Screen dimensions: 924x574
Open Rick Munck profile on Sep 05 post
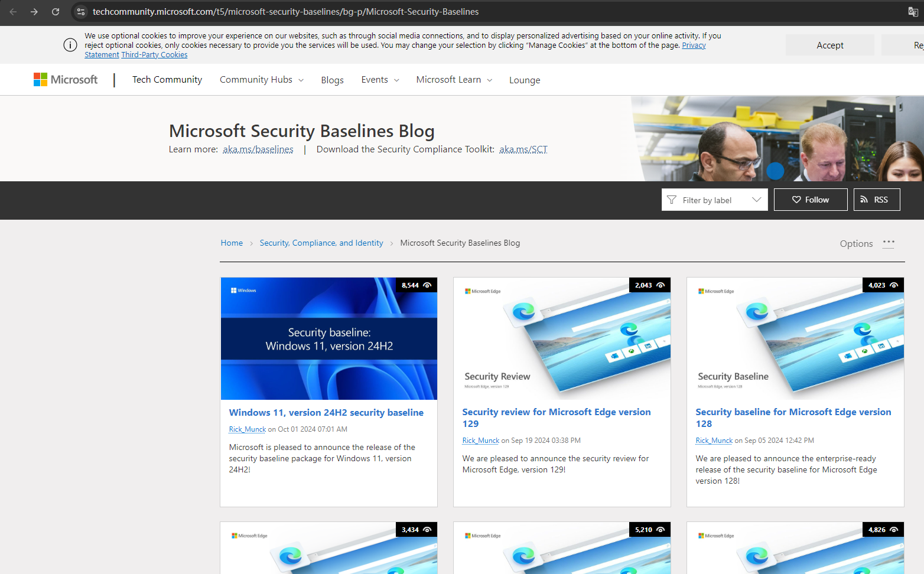click(714, 441)
